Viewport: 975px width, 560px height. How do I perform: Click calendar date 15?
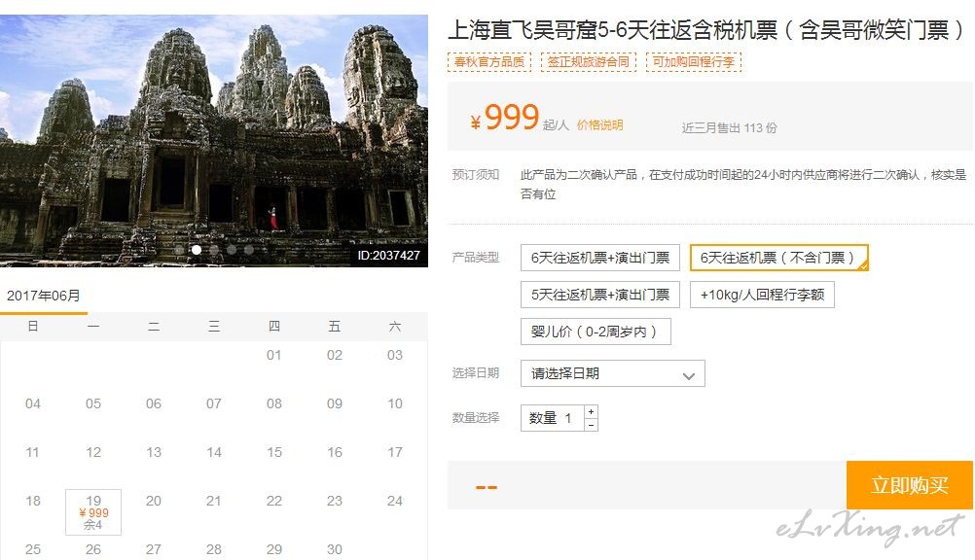[274, 452]
